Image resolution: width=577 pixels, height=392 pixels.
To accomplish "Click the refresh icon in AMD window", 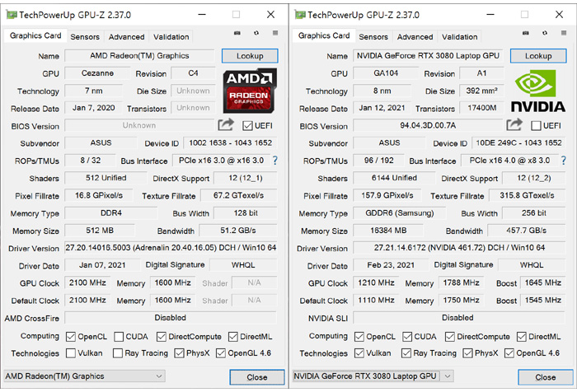I will 256,35.
